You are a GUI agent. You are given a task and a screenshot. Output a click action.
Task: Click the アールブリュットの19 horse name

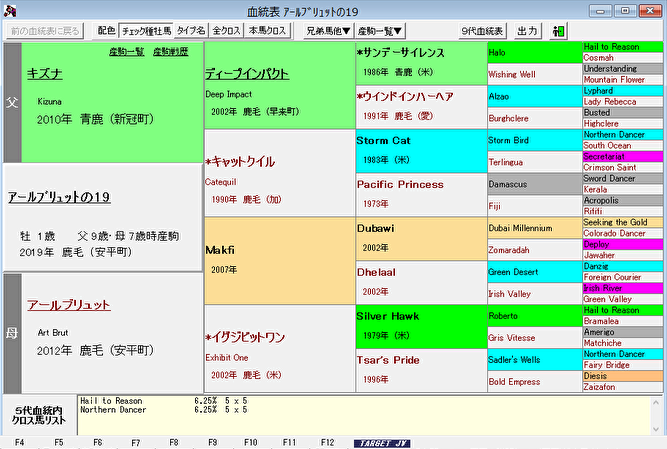tap(59, 197)
